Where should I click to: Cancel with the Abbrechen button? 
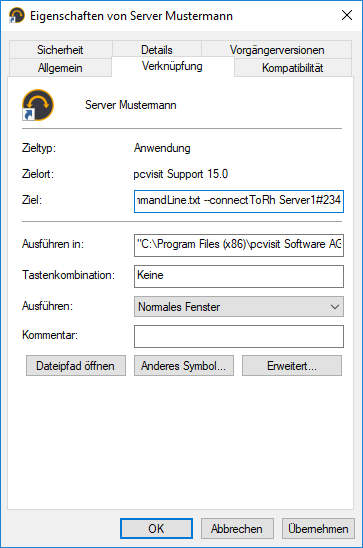[x=237, y=528]
